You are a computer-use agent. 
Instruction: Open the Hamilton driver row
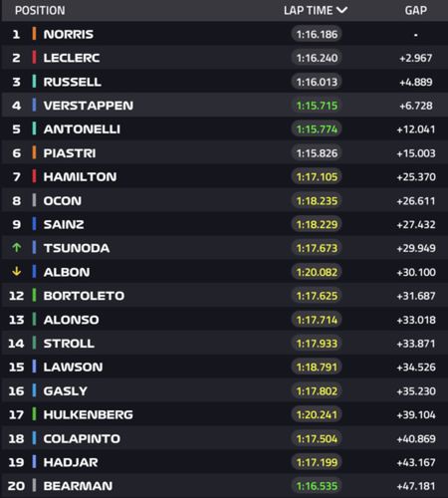click(225, 176)
